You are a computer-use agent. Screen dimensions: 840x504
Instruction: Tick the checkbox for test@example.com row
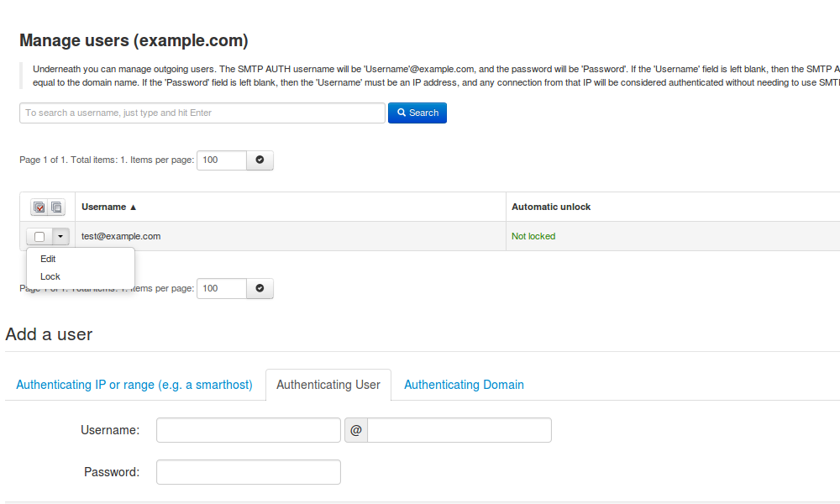pos(39,237)
